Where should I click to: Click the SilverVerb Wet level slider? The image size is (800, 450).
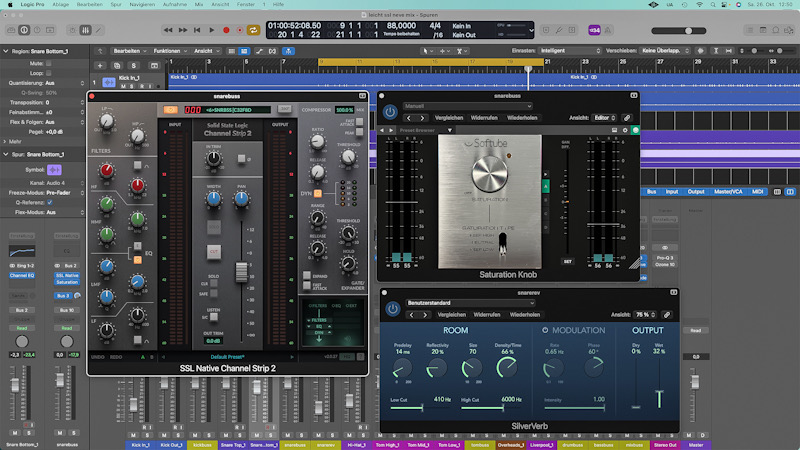point(659,392)
